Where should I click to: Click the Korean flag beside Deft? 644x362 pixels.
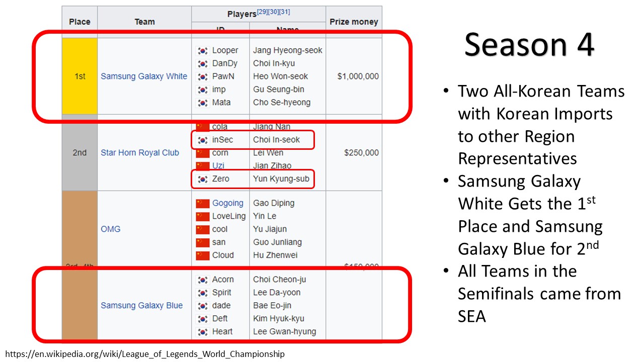(x=203, y=318)
